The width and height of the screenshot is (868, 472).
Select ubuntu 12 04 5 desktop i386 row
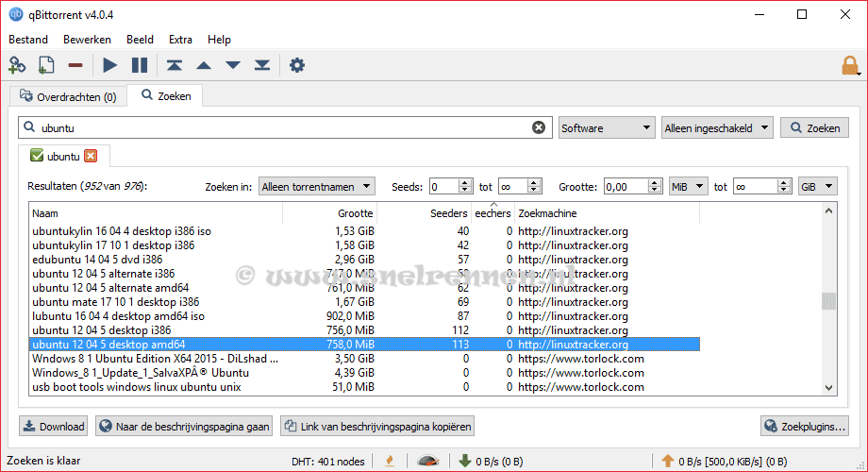click(x=364, y=330)
